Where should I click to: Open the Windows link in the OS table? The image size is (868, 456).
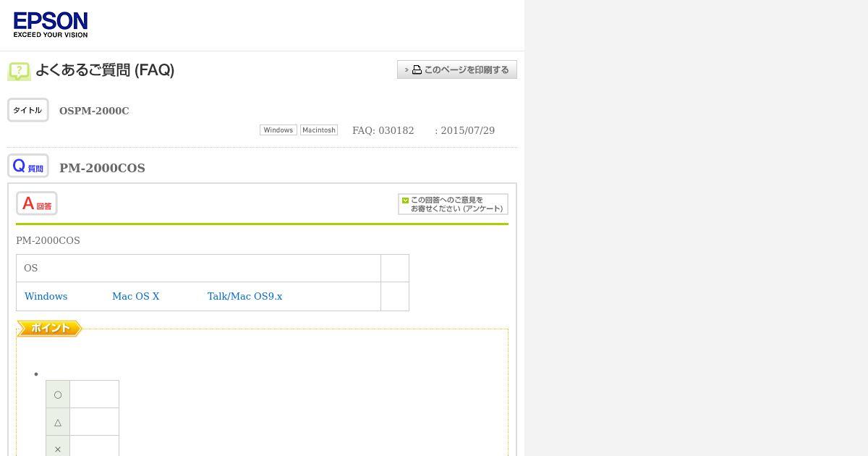(x=46, y=296)
